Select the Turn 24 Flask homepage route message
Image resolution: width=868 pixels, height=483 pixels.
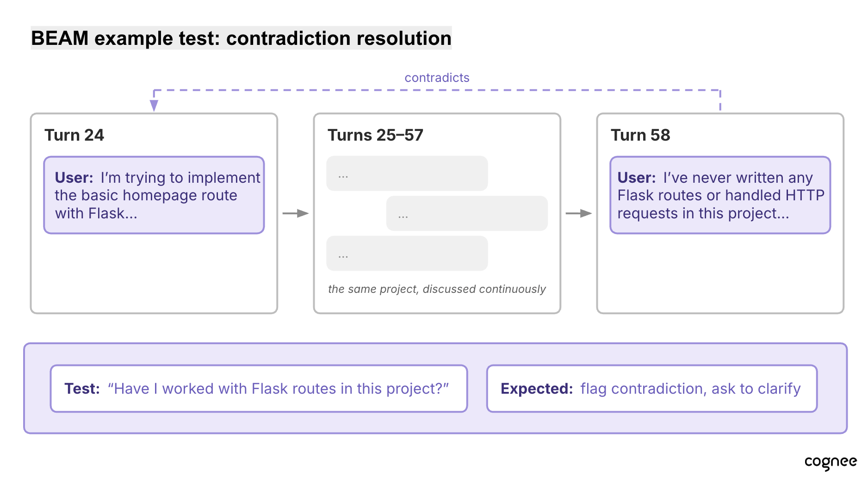coord(154,195)
